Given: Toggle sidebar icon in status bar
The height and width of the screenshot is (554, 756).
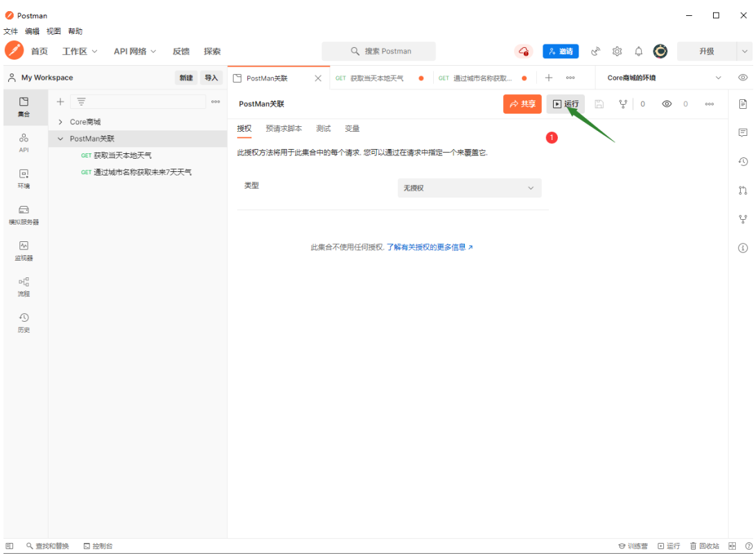Looking at the screenshot, I should 9,546.
